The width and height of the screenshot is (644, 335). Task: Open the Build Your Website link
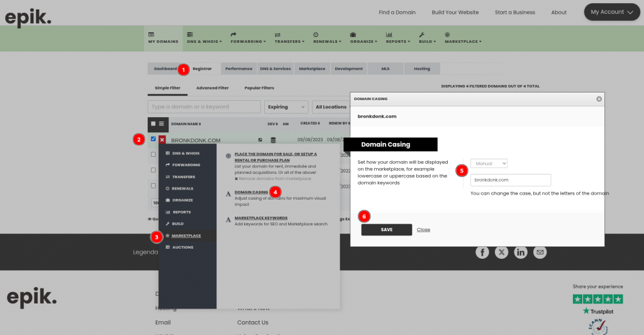click(455, 13)
